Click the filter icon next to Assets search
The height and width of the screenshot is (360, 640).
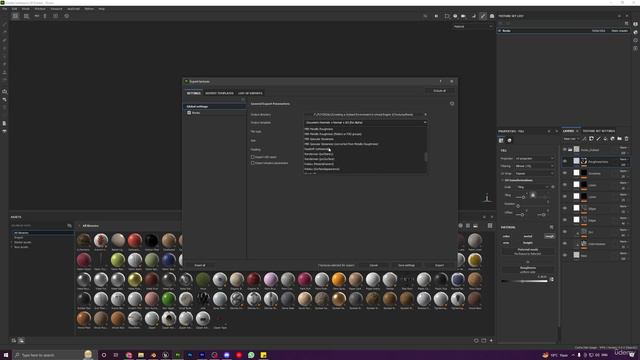click(x=69, y=225)
